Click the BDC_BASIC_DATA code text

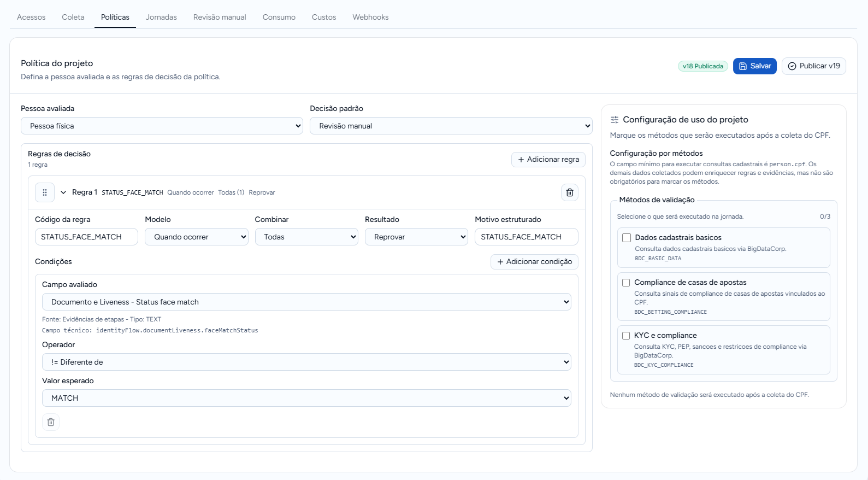click(658, 259)
